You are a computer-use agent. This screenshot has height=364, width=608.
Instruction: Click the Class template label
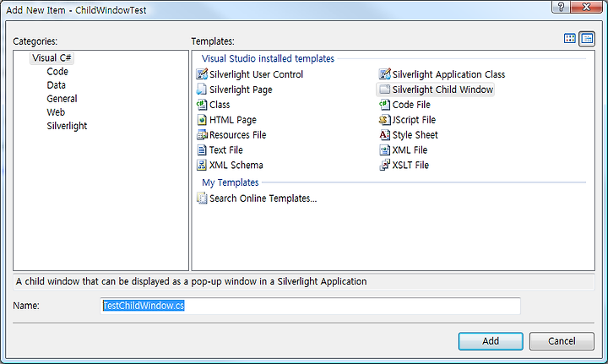pos(220,105)
